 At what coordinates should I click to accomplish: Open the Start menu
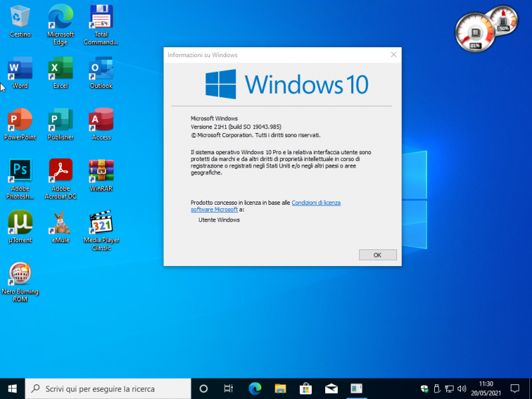(x=12, y=388)
